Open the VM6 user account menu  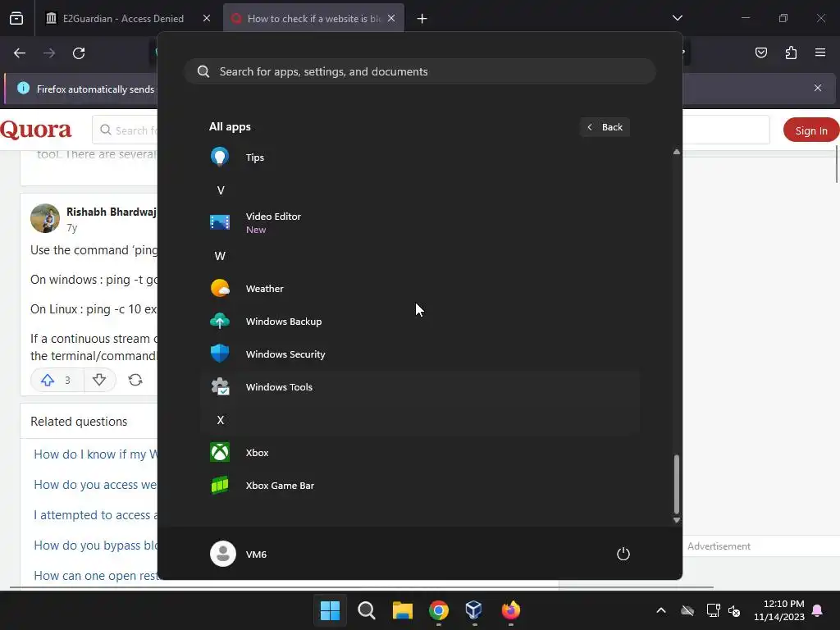point(239,554)
